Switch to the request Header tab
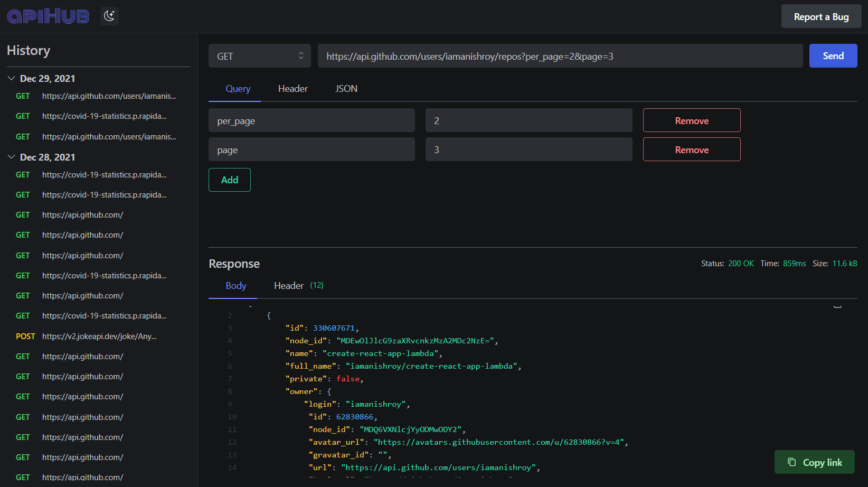868x487 pixels. [293, 89]
